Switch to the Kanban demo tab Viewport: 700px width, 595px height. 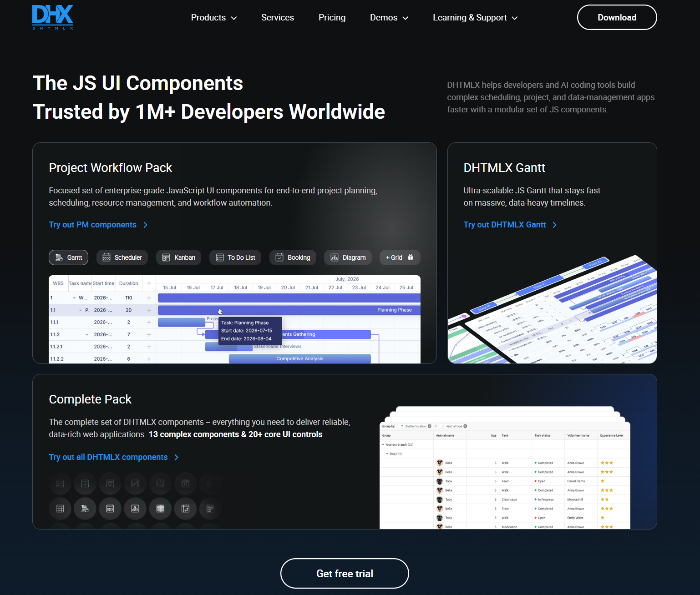pos(179,257)
